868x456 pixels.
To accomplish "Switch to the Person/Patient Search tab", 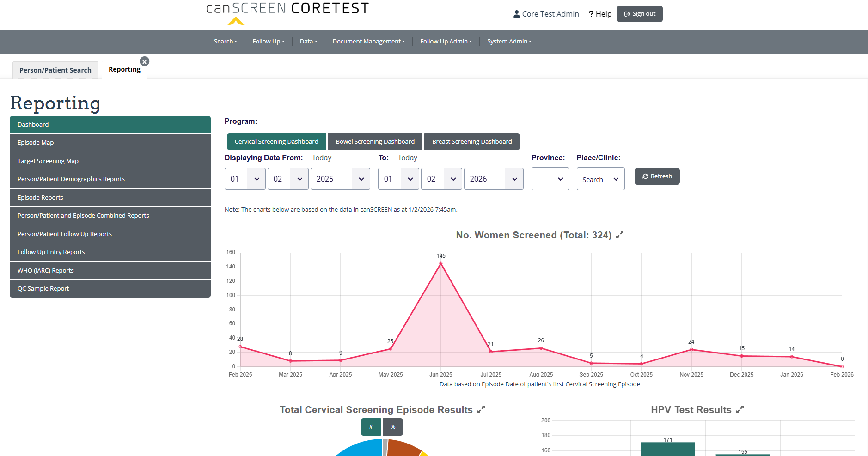I will [x=55, y=70].
